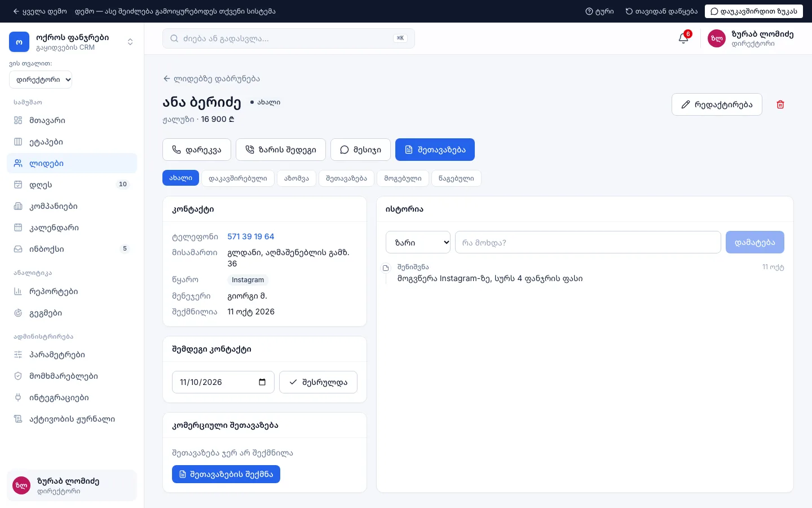Select the შეთავაზება status tab

(346, 178)
